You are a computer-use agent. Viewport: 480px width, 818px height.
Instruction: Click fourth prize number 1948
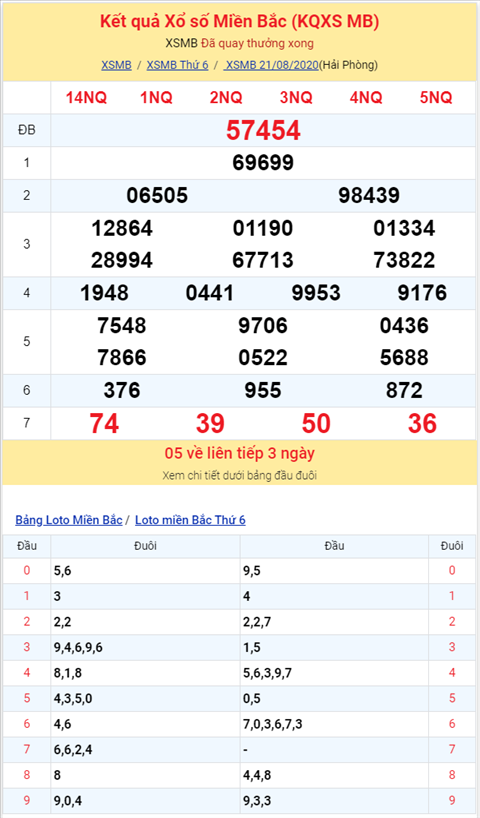tap(104, 293)
